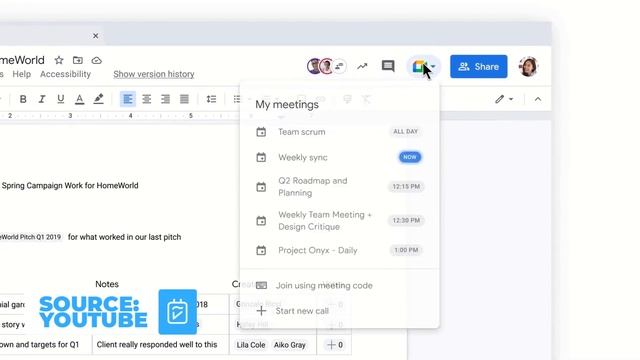Align text left
This screenshot has width=640, height=360.
click(128, 99)
